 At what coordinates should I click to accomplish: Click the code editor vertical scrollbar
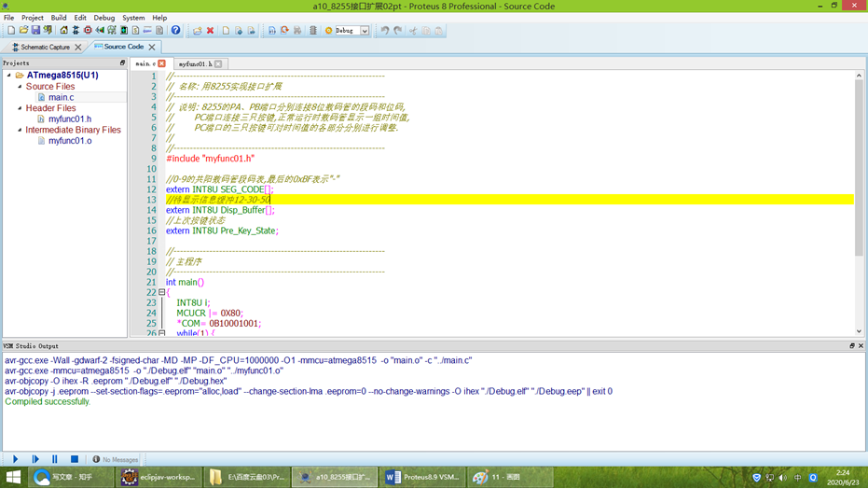(x=859, y=168)
